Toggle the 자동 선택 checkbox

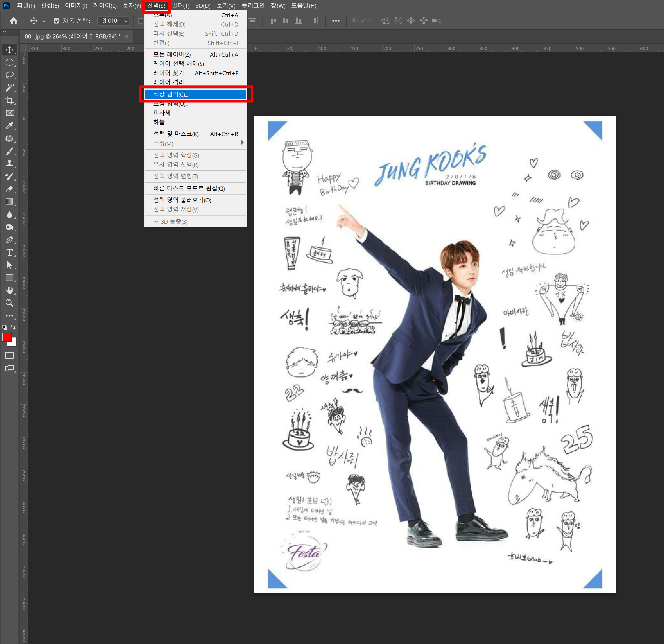click(x=56, y=21)
